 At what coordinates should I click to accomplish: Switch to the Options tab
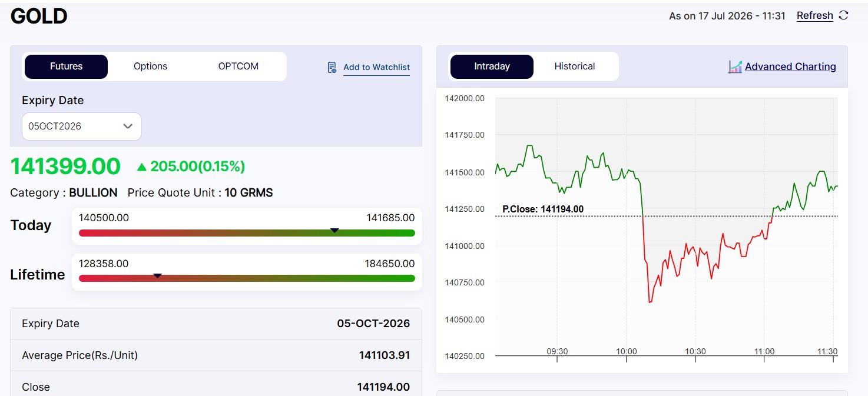coord(150,66)
